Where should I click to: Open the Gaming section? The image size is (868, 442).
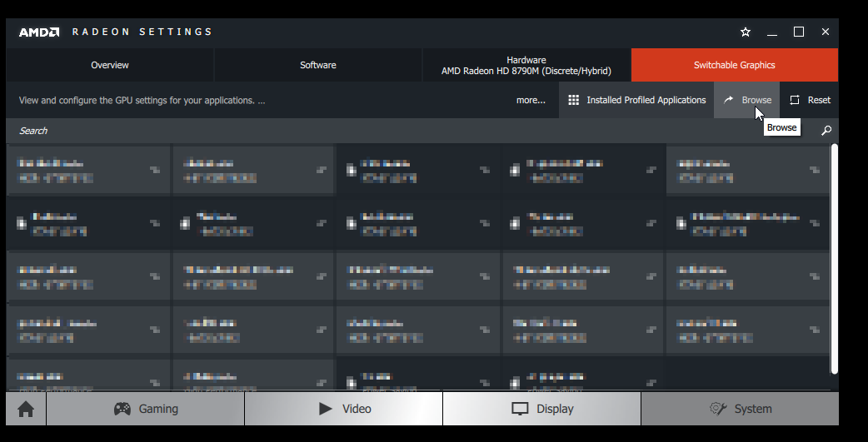(x=146, y=409)
